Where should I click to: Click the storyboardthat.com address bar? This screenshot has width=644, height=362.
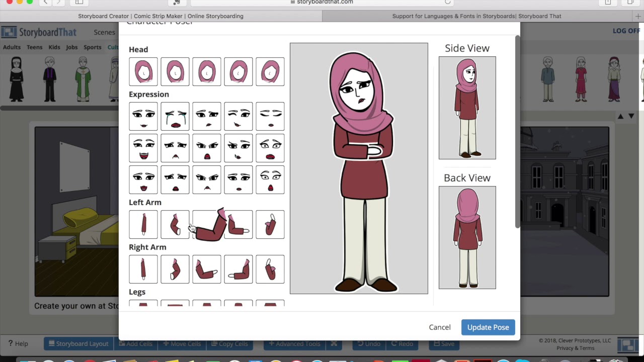(x=322, y=3)
